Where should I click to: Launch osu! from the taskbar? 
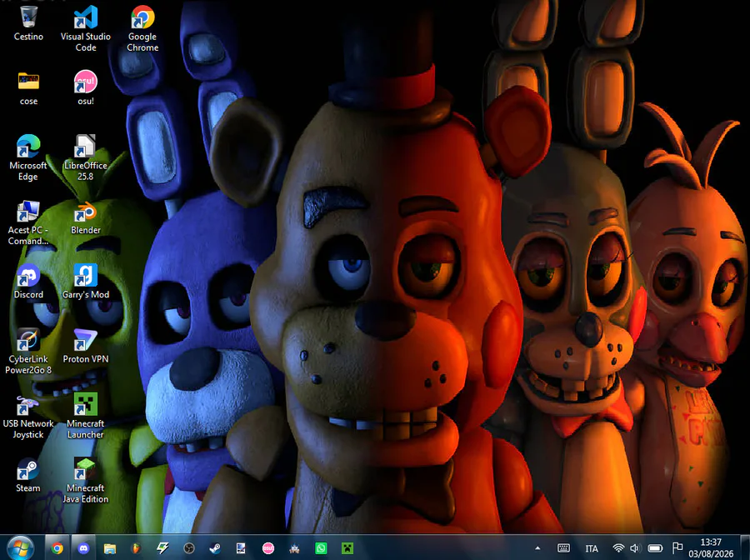point(268,548)
